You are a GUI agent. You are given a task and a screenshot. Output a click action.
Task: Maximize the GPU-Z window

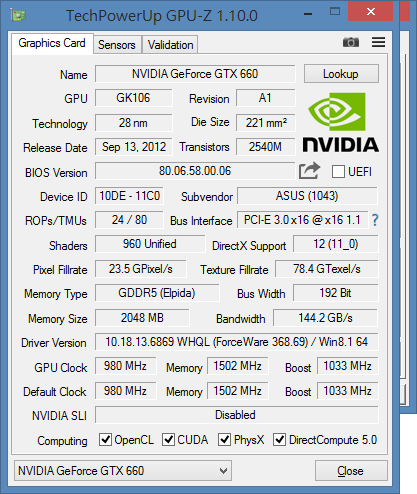click(x=335, y=12)
